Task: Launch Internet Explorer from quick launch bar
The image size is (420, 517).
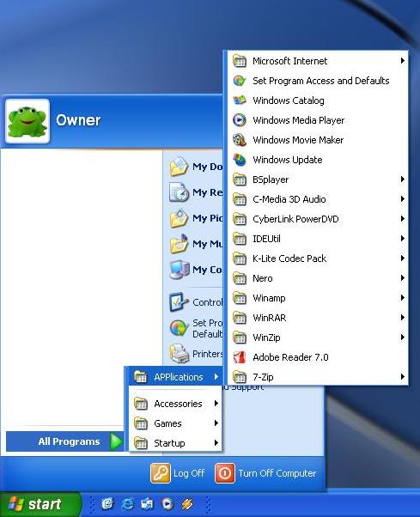Action: pyautogui.click(x=127, y=504)
